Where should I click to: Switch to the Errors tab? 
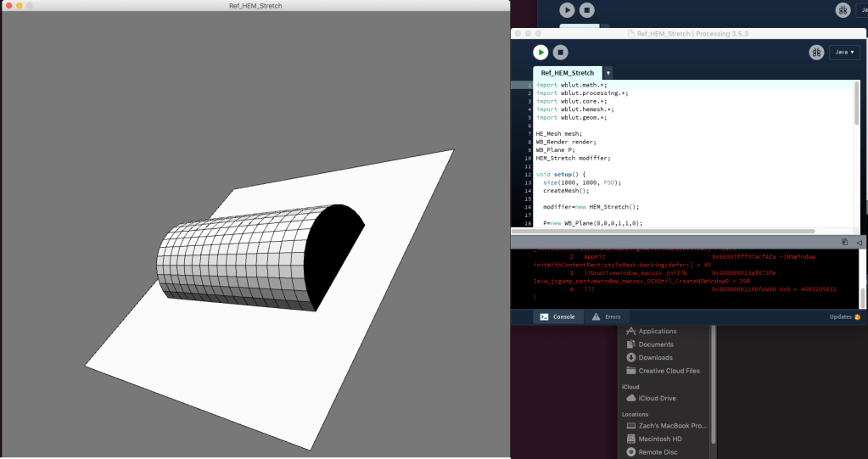[607, 316]
